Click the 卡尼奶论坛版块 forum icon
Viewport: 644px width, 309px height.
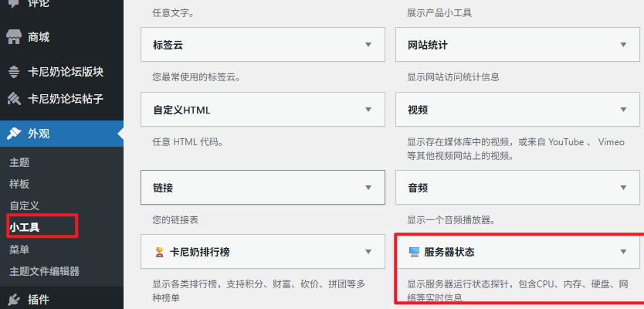pyautogui.click(x=13, y=72)
